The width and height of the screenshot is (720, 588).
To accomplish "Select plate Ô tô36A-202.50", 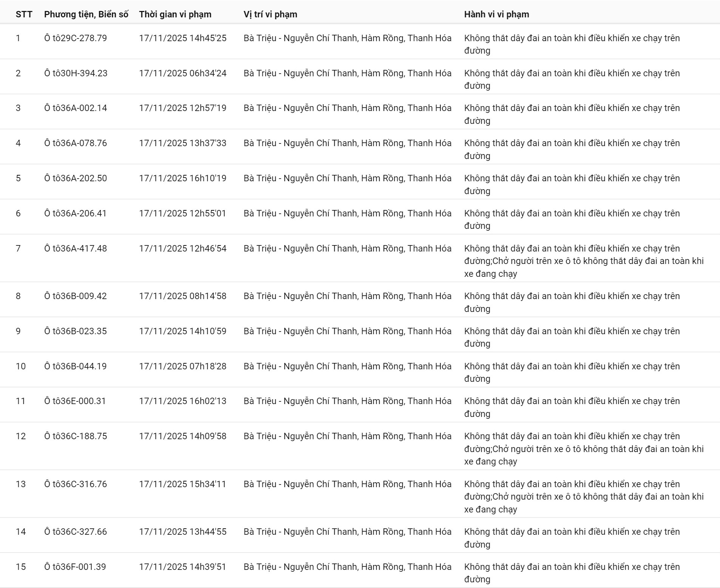I will 76,178.
